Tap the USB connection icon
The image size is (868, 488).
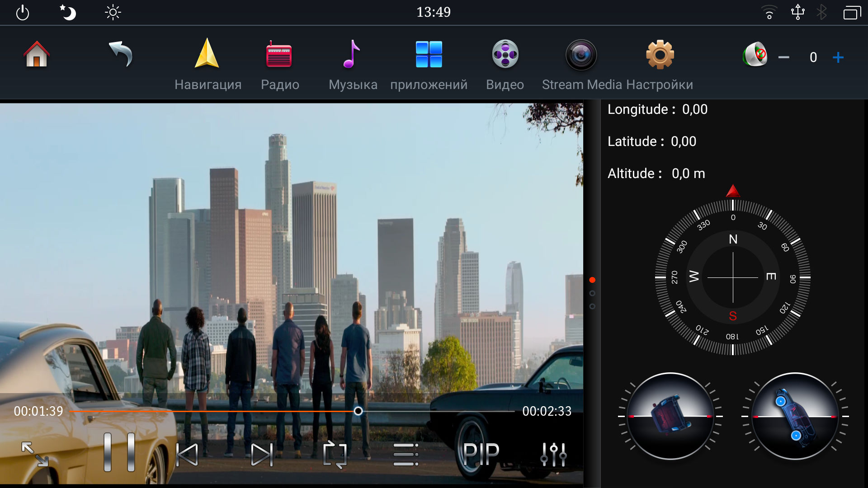[x=798, y=12]
